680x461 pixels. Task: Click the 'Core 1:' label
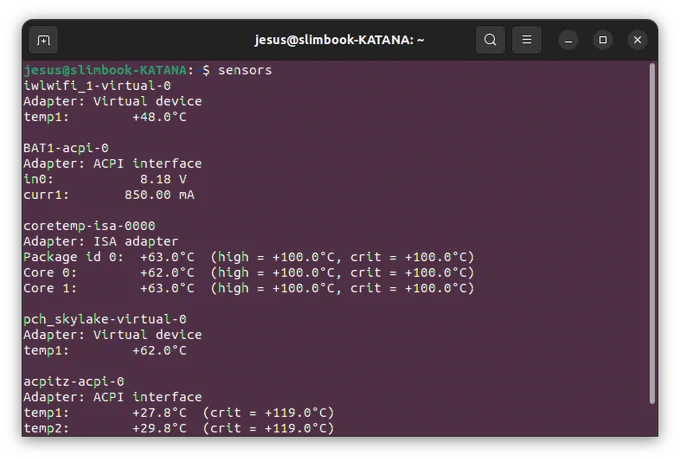(50, 288)
